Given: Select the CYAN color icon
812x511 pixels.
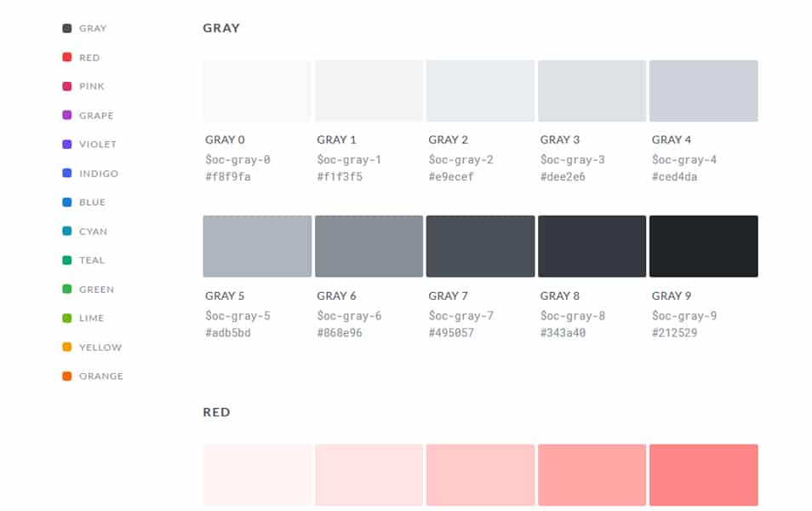Looking at the screenshot, I should click(66, 231).
